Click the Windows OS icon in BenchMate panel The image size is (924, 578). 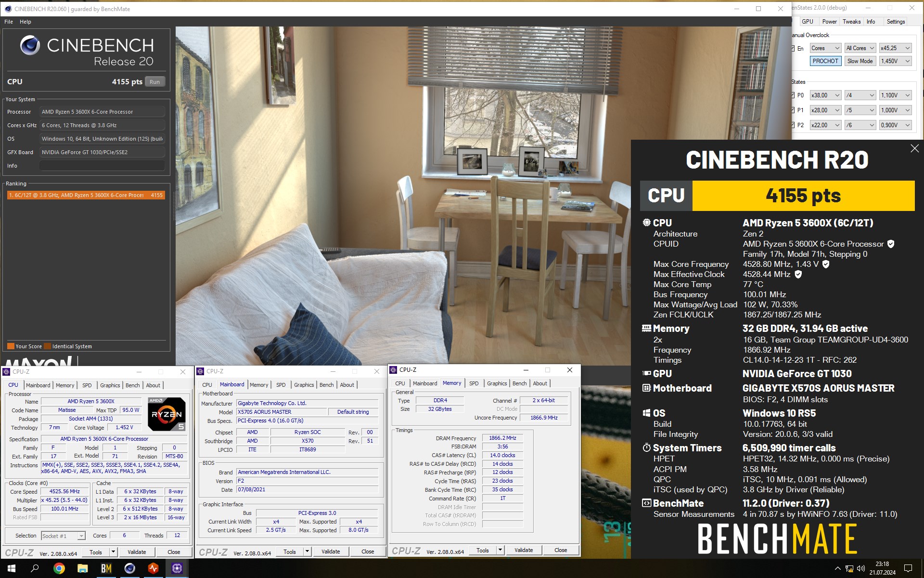[646, 413]
